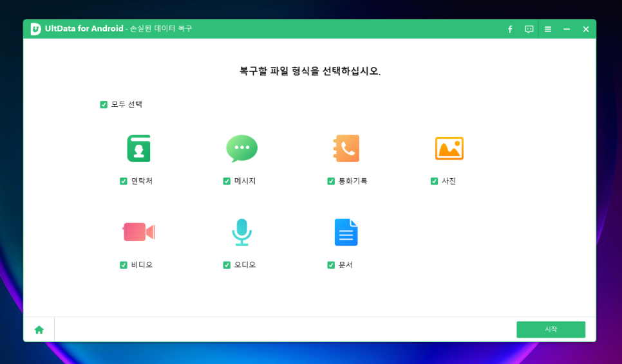Screen dimensions: 622x364
Task: Click the 통화기록 label text
Action: click(x=353, y=181)
